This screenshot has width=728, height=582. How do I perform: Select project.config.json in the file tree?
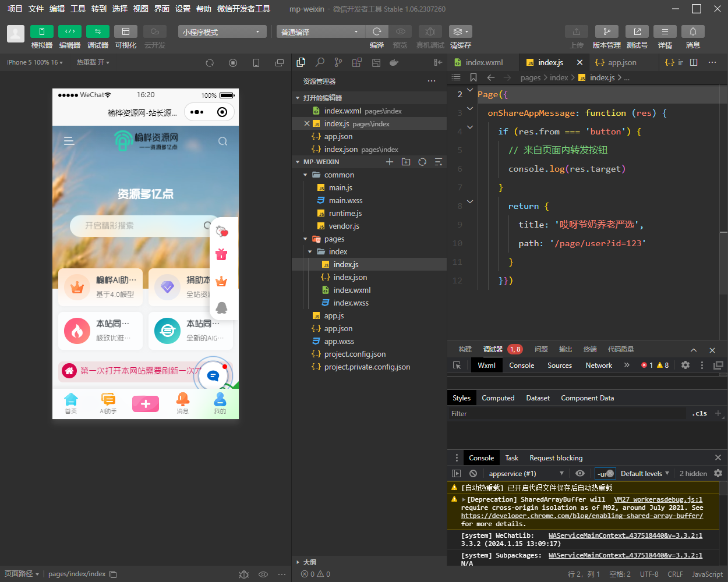pos(369,354)
